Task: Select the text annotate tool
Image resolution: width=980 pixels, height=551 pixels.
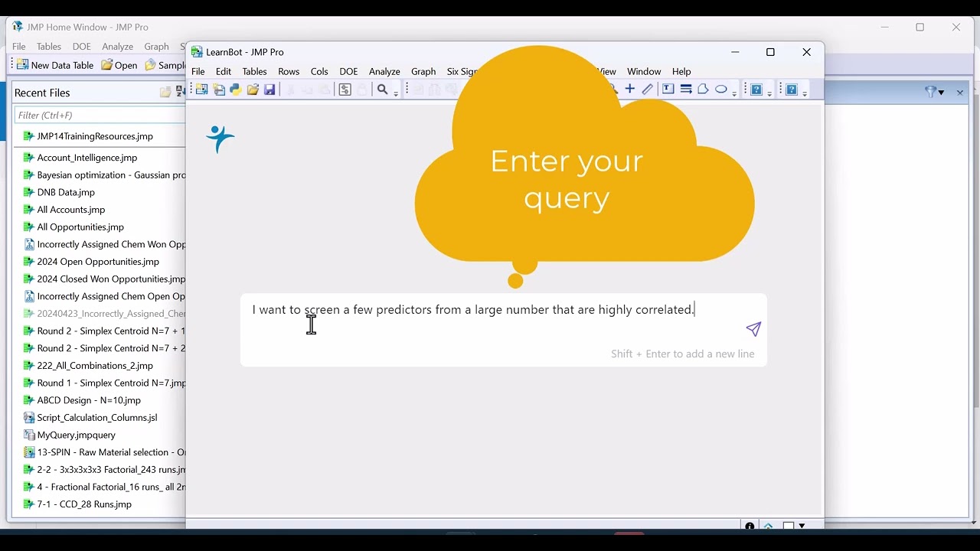Action: (668, 90)
